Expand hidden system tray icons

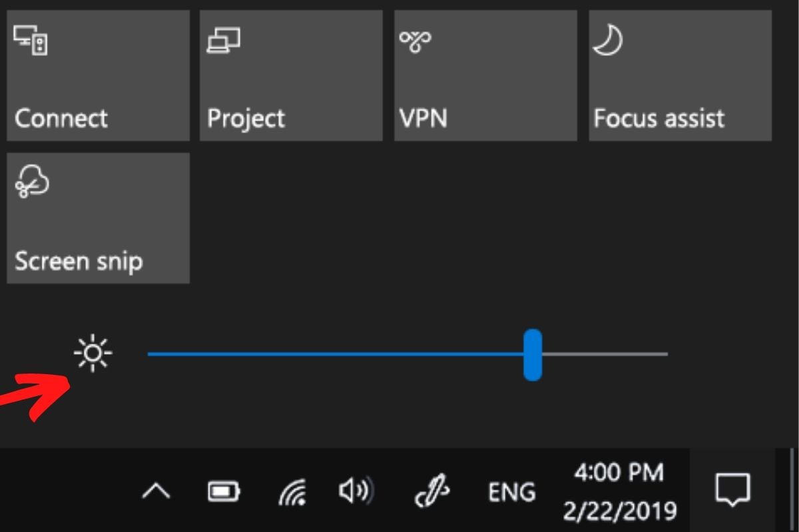157,492
